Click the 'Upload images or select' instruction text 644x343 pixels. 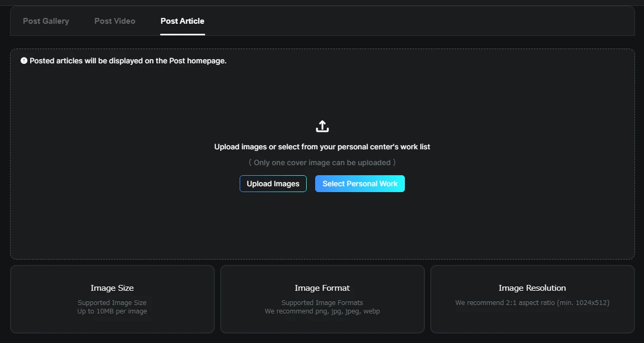(x=322, y=147)
